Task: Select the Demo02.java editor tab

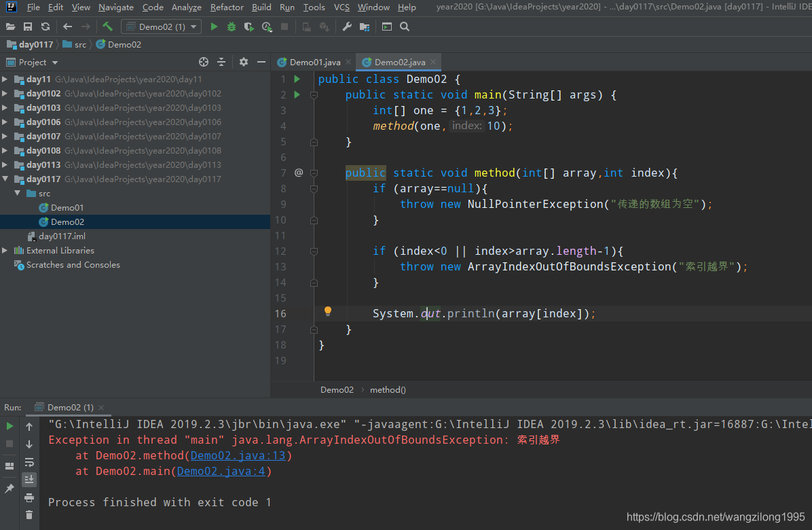Action: point(399,62)
